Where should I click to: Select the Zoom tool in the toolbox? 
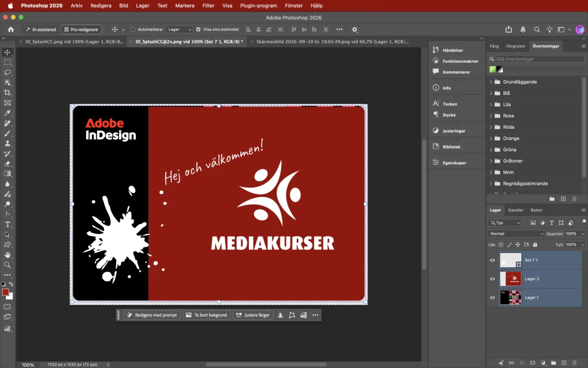pos(7,265)
